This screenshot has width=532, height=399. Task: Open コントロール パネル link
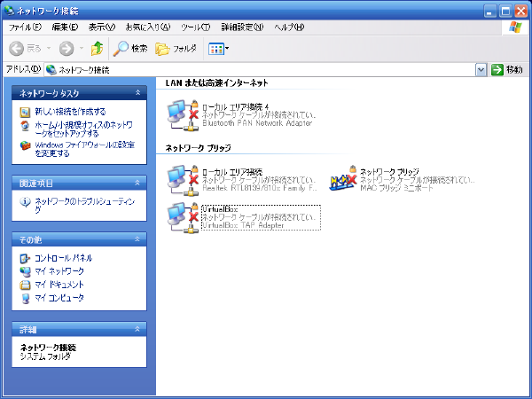tap(64, 258)
